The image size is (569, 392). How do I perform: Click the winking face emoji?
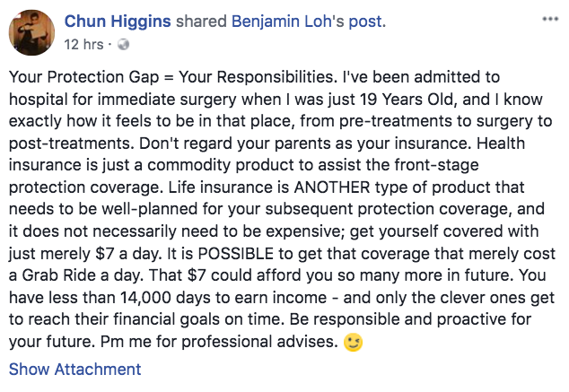coord(353,342)
